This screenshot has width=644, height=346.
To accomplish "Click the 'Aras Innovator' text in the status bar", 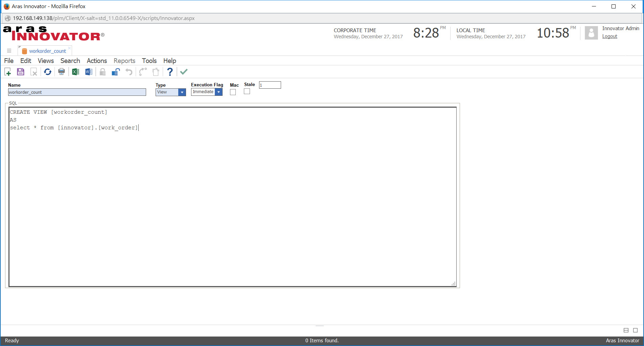I will point(622,341).
